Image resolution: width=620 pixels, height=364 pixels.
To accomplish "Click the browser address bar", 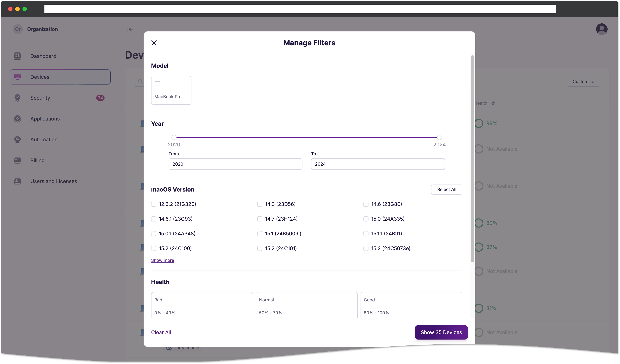I will (x=300, y=9).
